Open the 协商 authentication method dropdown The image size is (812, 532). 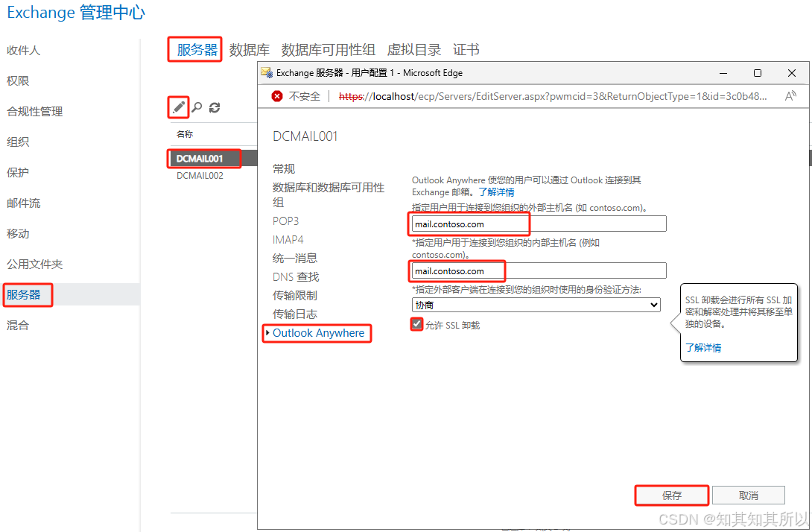tap(536, 305)
